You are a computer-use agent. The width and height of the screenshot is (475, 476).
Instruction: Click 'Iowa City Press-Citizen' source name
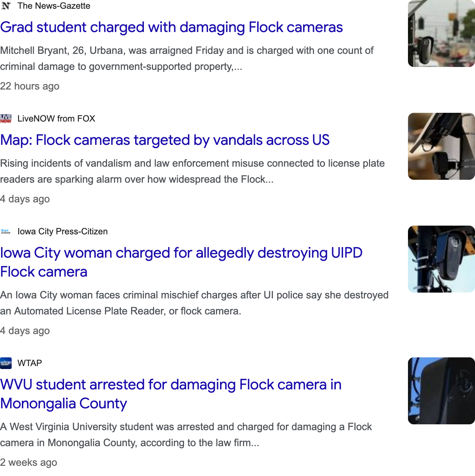63,231
